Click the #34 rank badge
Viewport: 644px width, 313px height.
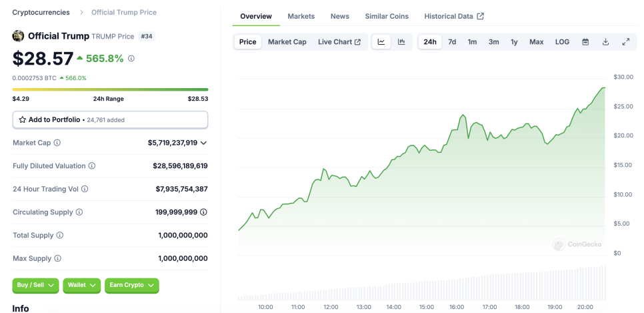point(147,36)
